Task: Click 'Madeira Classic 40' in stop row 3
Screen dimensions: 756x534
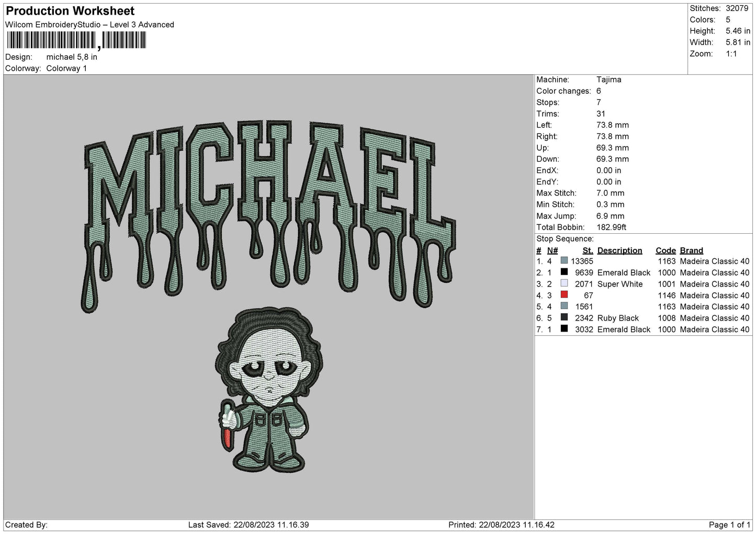Action: (715, 284)
